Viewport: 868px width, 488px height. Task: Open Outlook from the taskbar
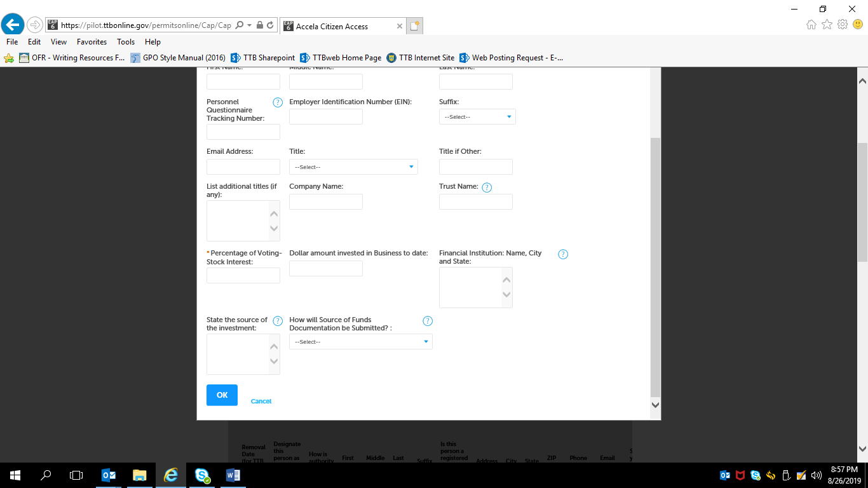[x=109, y=475]
